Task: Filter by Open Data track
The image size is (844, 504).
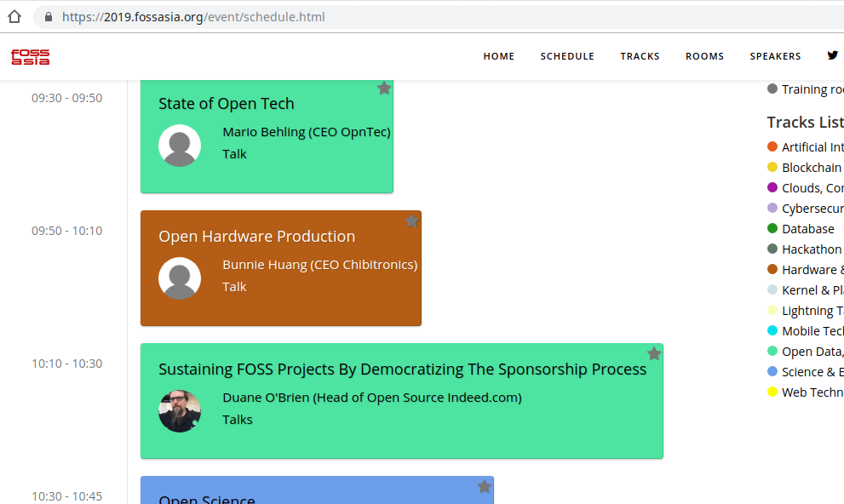Action: (x=805, y=352)
